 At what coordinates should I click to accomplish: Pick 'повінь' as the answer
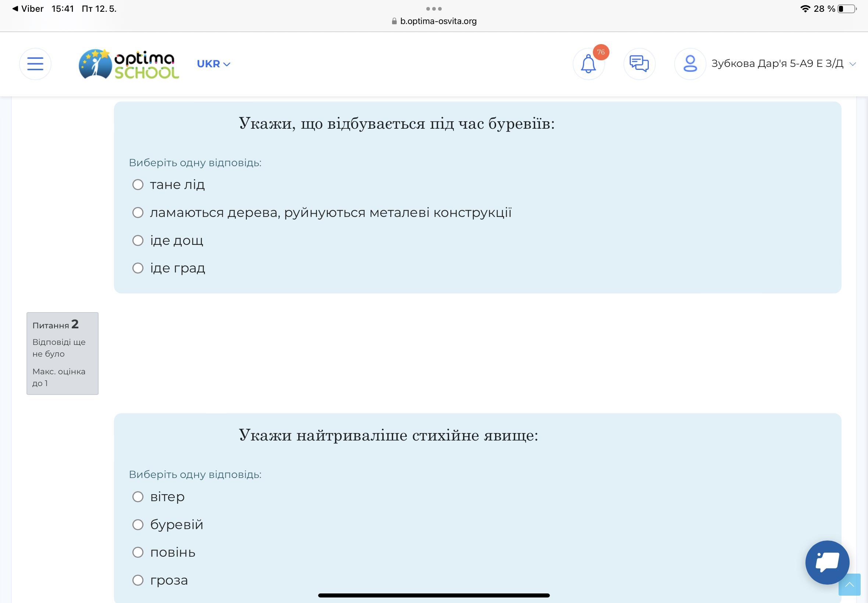(138, 552)
